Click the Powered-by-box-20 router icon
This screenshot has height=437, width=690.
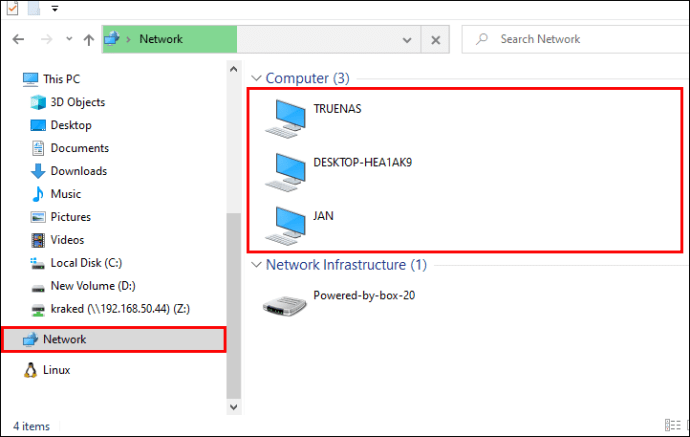point(285,304)
